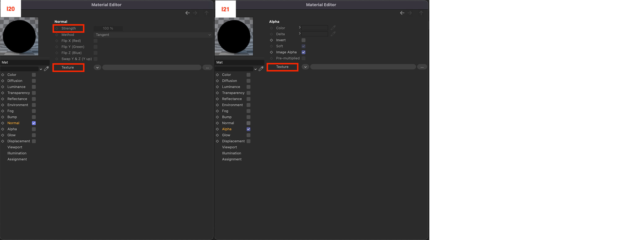644x240 pixels.
Task: Click Mat name field in left editor
Action: coord(25,62)
